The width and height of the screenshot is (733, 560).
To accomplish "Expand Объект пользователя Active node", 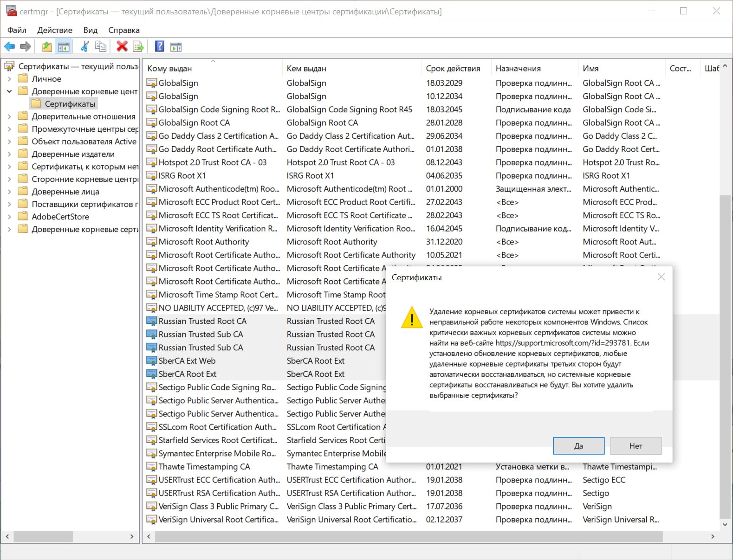I will (9, 142).
